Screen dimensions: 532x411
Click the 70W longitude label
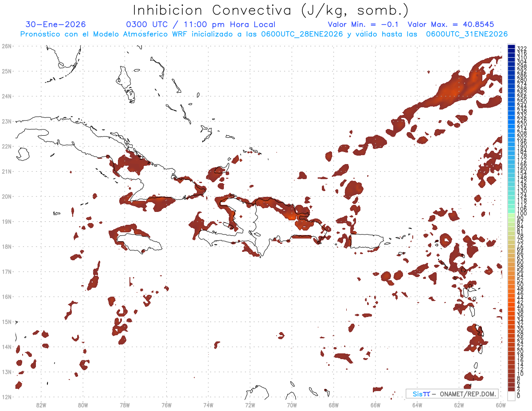tap(292, 404)
